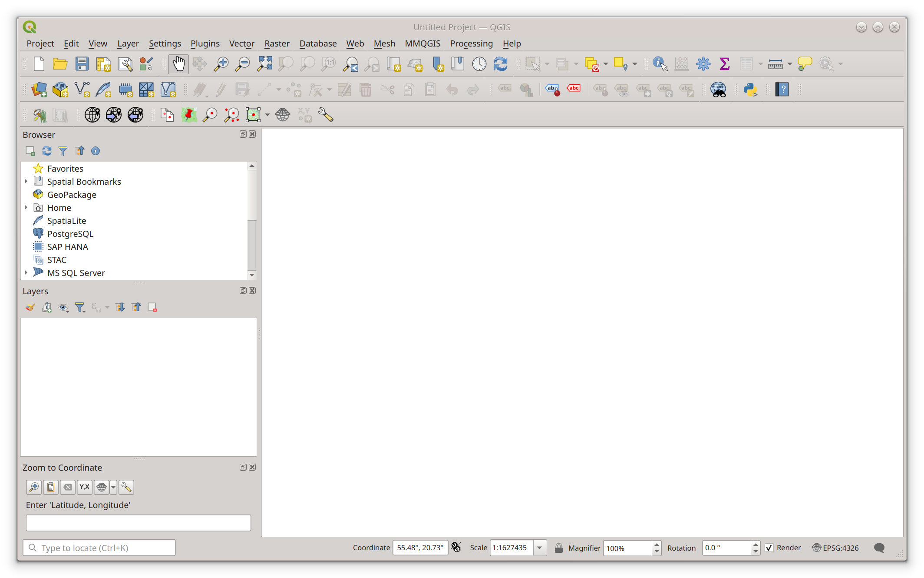Open the Scale dropdown list
Viewport: 924px width, 578px height.
coord(540,548)
